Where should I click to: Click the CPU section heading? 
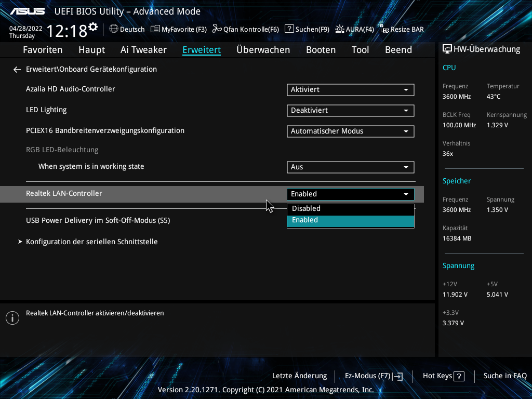[x=449, y=68]
